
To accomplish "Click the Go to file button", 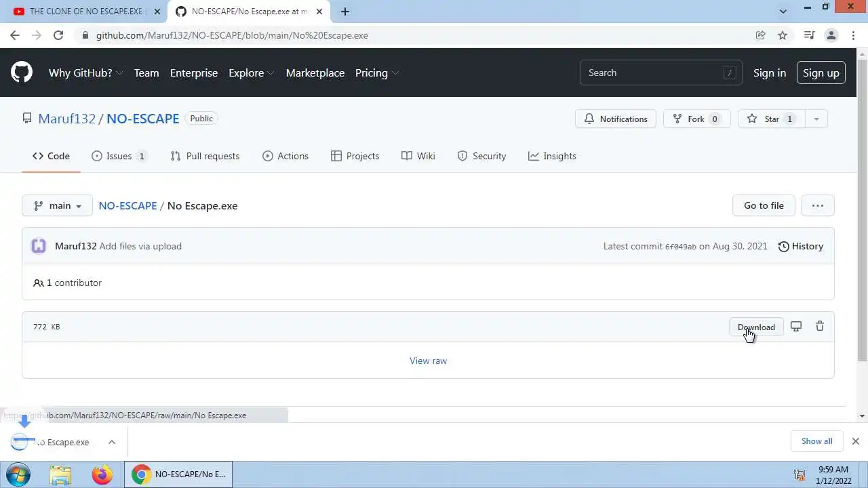I will pos(764,205).
